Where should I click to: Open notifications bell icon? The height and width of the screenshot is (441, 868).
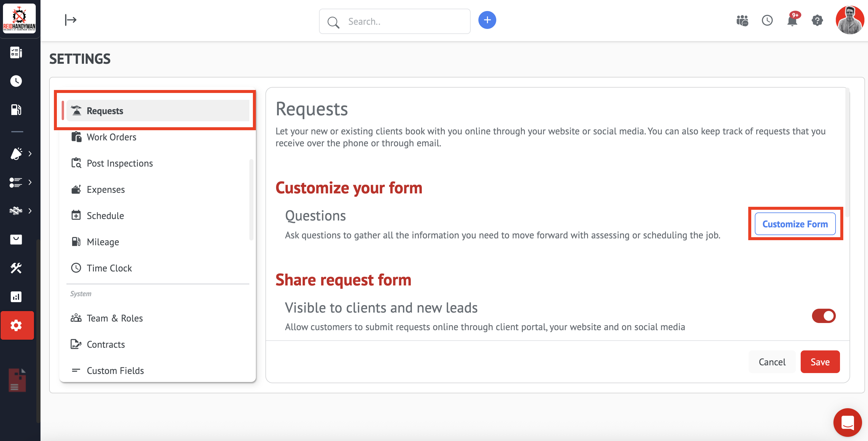(x=792, y=21)
